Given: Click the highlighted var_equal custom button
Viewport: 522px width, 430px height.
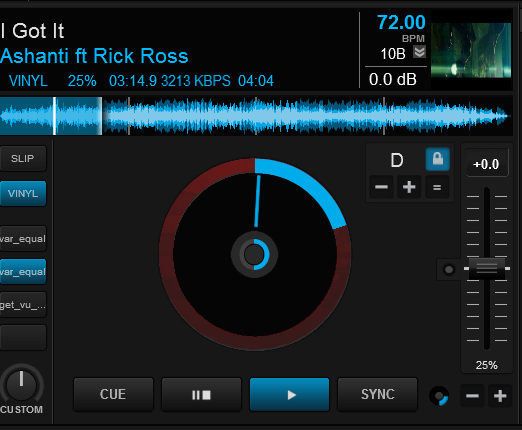Looking at the screenshot, I should [x=23, y=272].
